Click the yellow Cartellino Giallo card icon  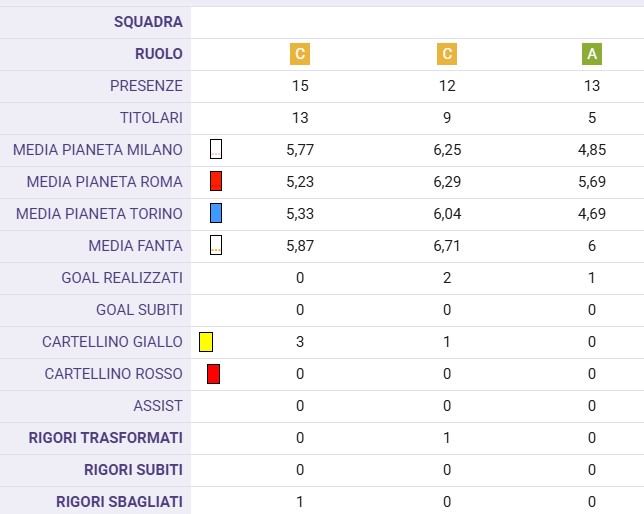click(206, 342)
